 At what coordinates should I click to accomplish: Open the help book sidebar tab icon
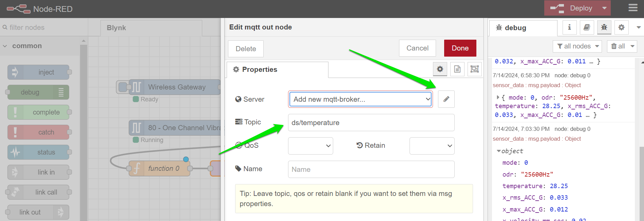[587, 27]
